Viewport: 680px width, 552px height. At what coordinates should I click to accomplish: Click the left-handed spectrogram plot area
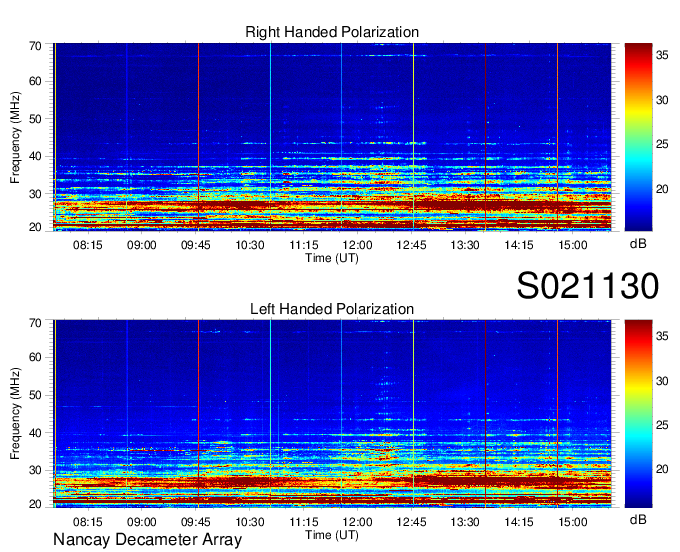coord(332,414)
